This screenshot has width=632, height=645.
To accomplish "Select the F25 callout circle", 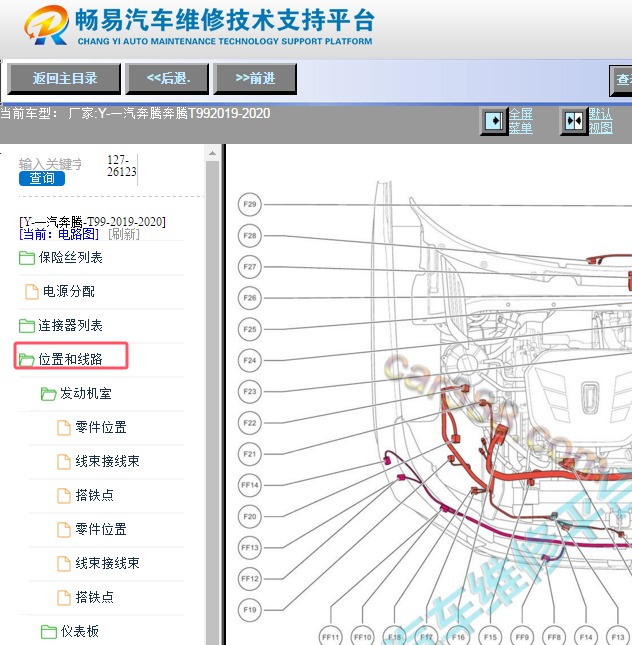I will point(250,329).
